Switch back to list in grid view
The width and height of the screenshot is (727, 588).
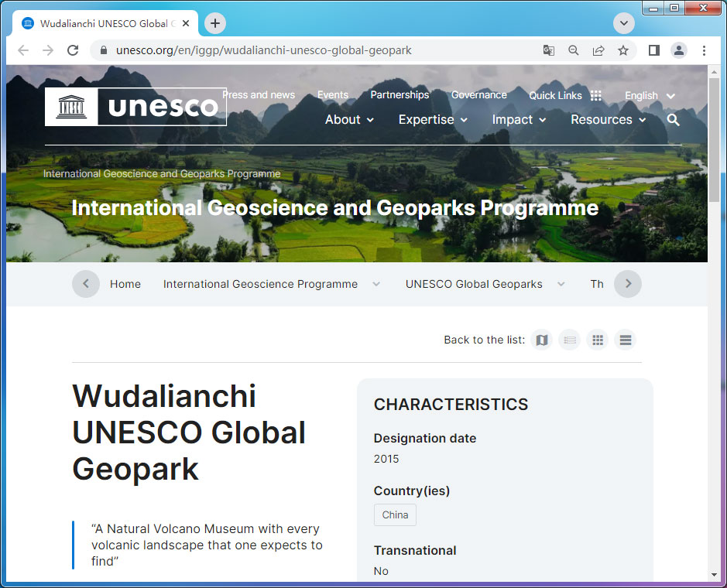pyautogui.click(x=598, y=340)
